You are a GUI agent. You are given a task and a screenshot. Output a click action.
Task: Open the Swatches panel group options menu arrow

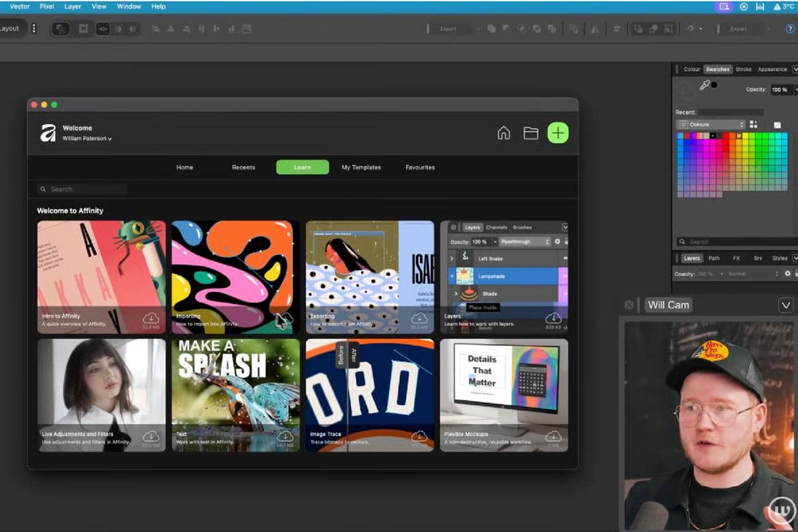coord(795,69)
